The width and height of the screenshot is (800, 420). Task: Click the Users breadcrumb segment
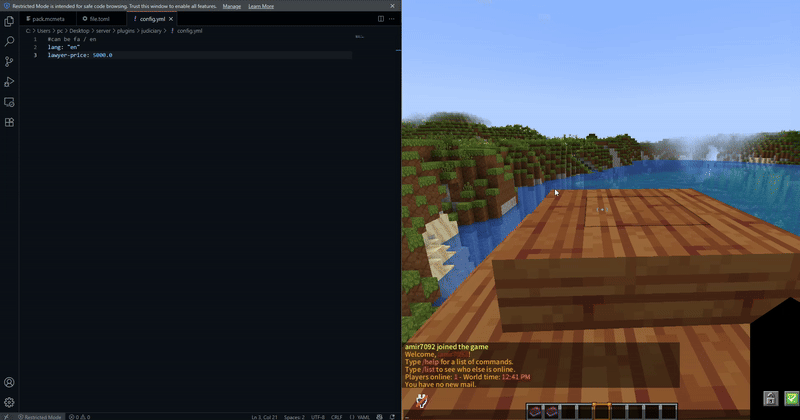coord(44,31)
